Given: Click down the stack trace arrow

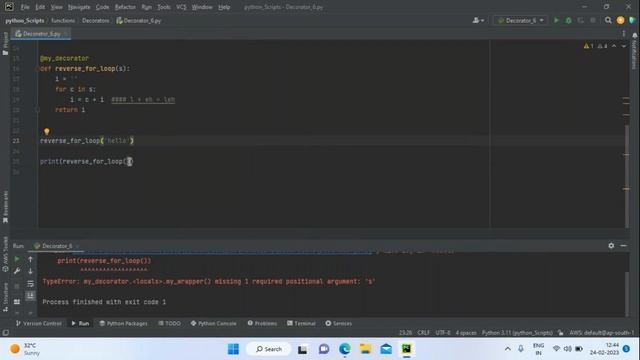Looking at the screenshot, I should click(30, 271).
